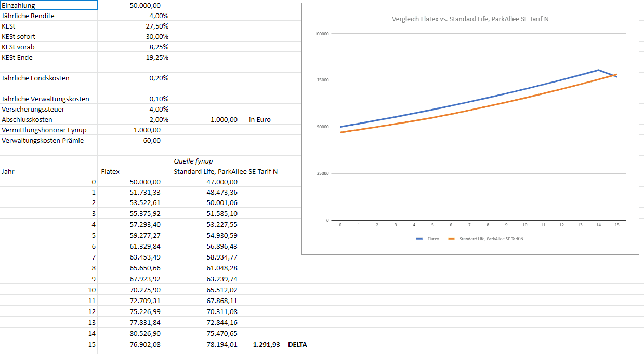Viewport: 644px width, 354px height.
Task: Select the 70.311,08 cell
Action: pos(208,311)
